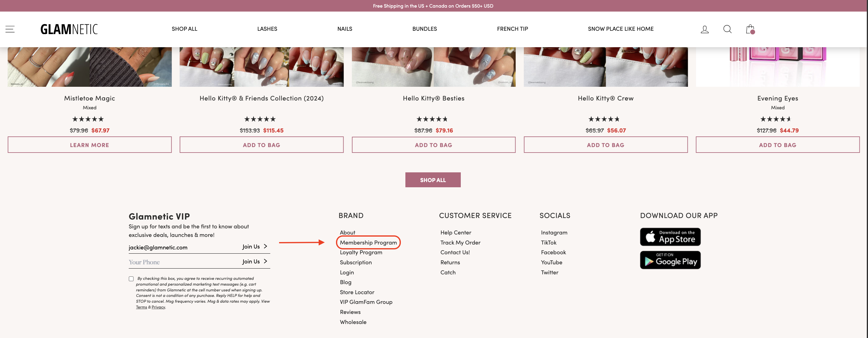Open the Privacy link in disclaimer
The height and width of the screenshot is (338, 868).
[x=158, y=307]
